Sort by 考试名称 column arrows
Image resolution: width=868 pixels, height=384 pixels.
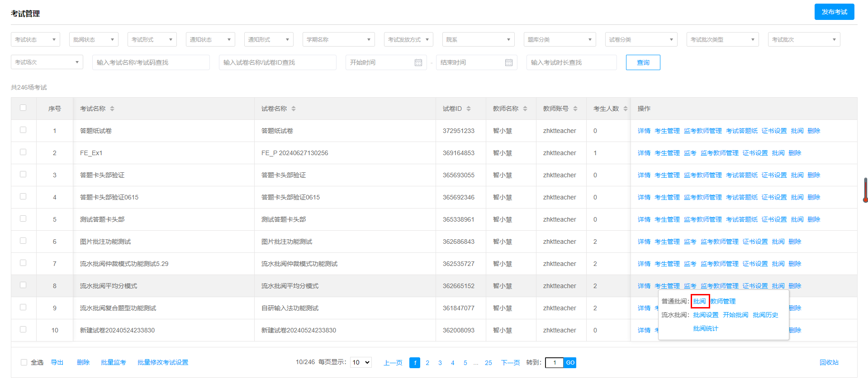pyautogui.click(x=112, y=109)
